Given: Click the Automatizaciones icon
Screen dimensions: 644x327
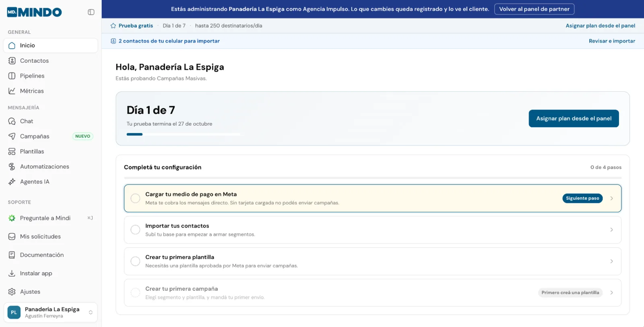Looking at the screenshot, I should (12, 167).
